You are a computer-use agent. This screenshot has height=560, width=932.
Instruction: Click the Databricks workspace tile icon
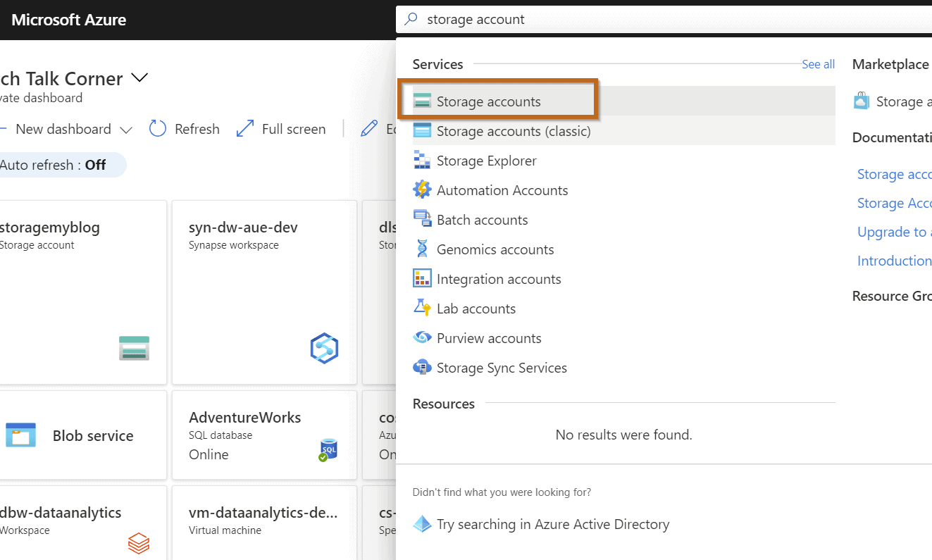139,543
